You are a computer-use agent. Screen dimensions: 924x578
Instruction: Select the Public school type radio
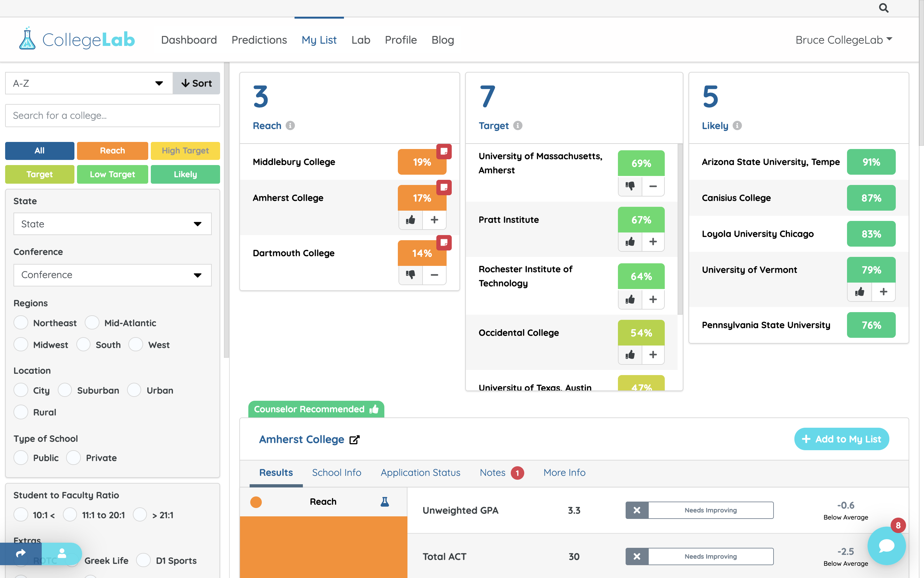point(21,458)
